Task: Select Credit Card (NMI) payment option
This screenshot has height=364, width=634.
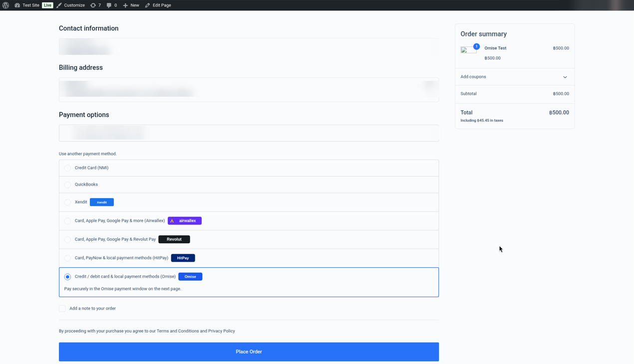Action: click(67, 168)
